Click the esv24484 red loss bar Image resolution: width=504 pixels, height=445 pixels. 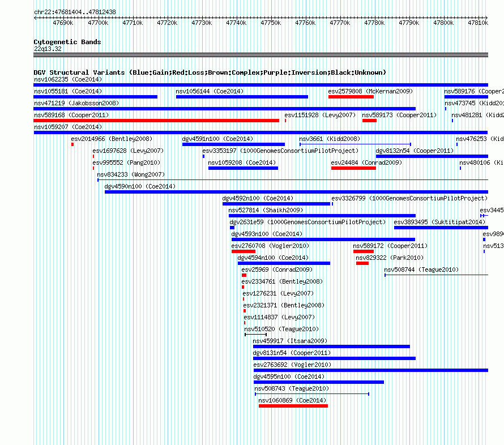[353, 168]
